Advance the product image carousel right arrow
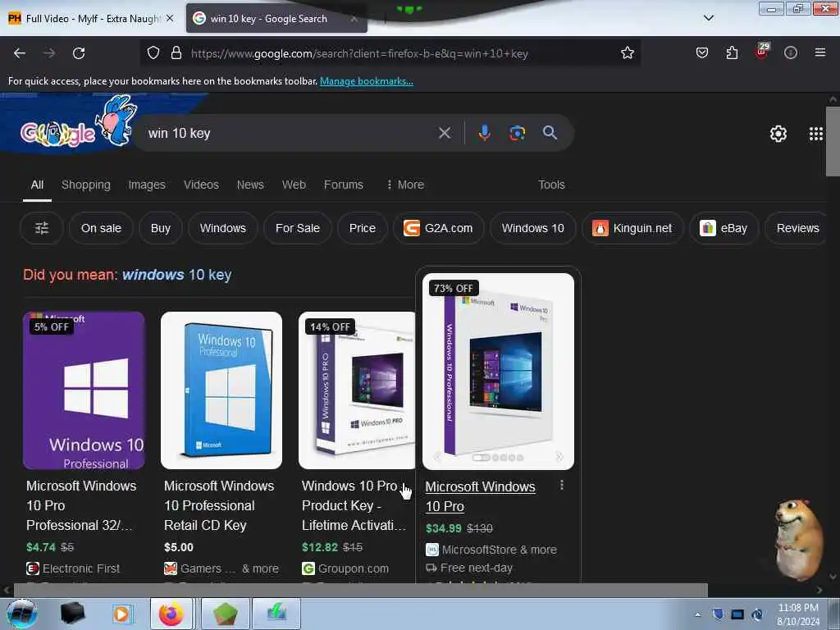 pyautogui.click(x=559, y=457)
